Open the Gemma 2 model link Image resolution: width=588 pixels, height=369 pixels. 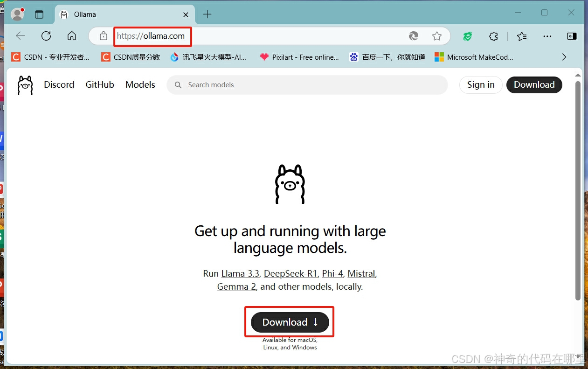(x=237, y=286)
